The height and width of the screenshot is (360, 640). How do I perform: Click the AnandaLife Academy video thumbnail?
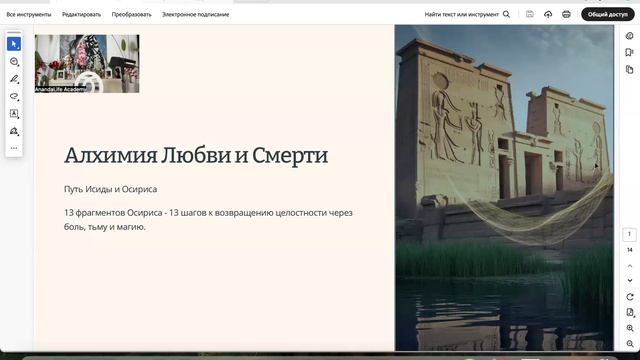pos(87,64)
